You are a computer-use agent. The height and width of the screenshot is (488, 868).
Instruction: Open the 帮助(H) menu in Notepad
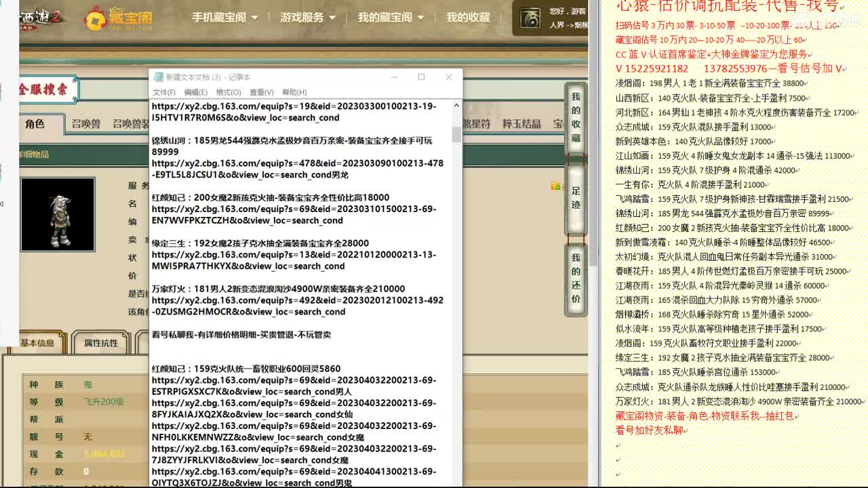(x=294, y=92)
